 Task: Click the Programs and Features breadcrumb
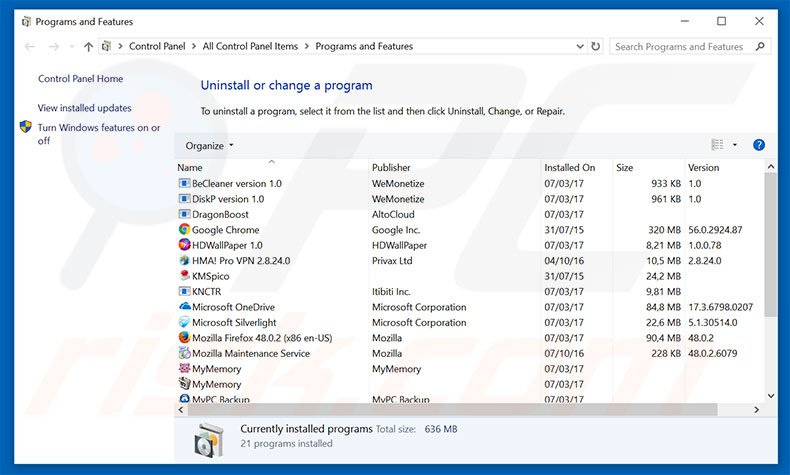pos(364,46)
